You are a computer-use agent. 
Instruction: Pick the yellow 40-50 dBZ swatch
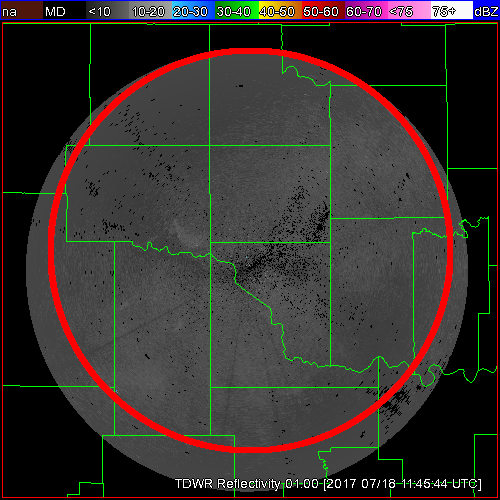pos(280,10)
